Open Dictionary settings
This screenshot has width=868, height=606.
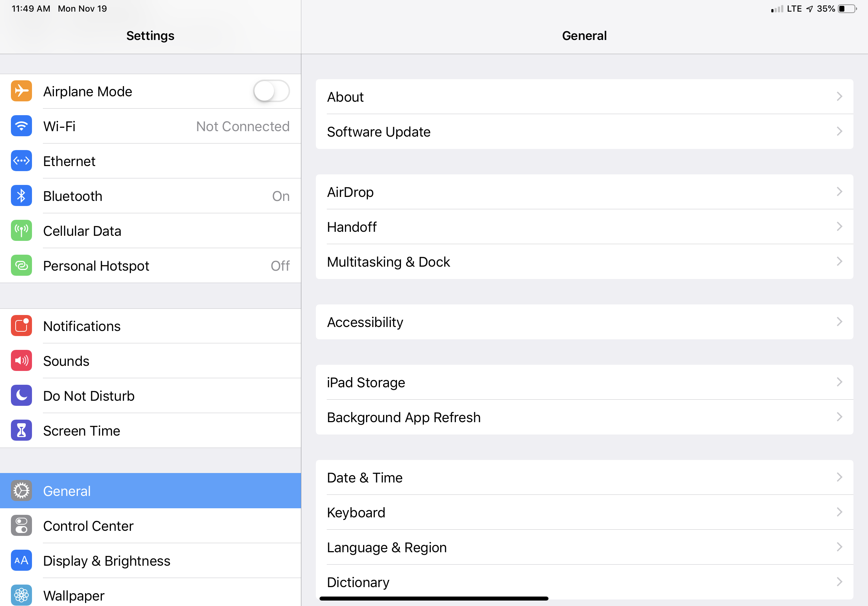tap(584, 582)
